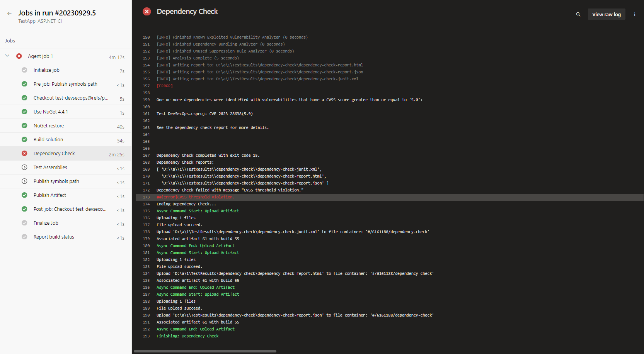Viewport: 644px width, 354px height.
Task: Click the TestApp-ASP.NET-CI pipeline name
Action: (40, 21)
